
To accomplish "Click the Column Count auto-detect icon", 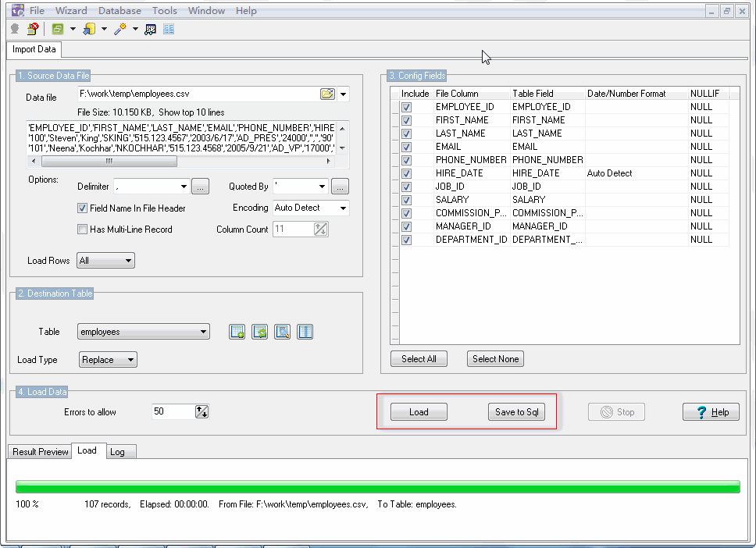I will (321, 230).
